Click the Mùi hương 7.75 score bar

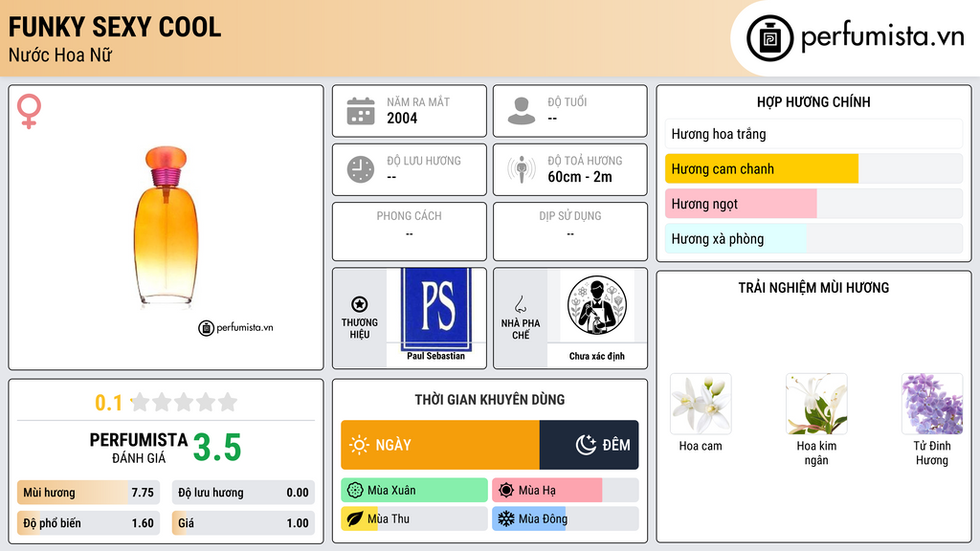click(88, 493)
